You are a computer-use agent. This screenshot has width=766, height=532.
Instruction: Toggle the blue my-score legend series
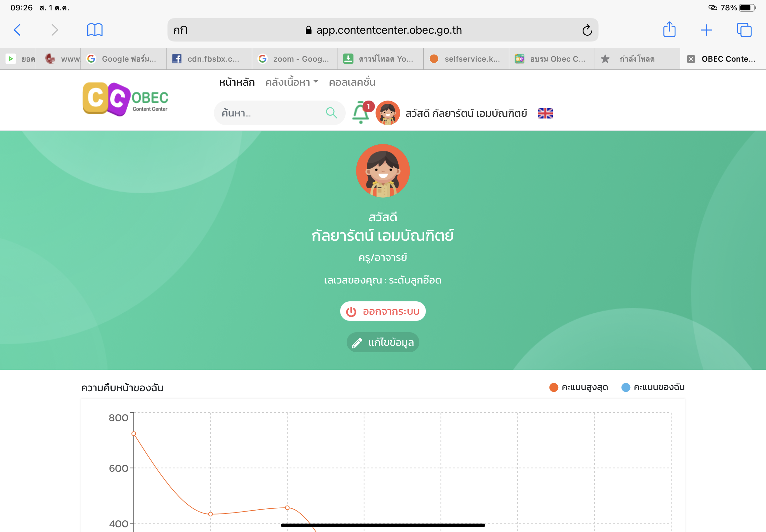(653, 387)
